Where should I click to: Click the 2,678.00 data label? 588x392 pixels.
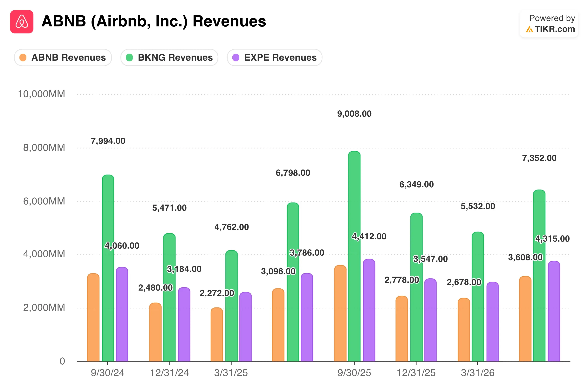point(464,282)
